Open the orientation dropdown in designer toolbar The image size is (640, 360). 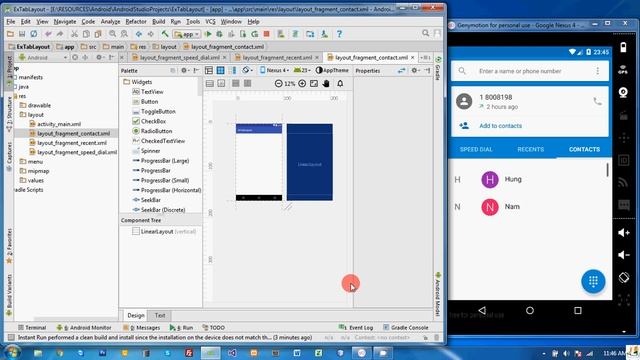click(247, 70)
